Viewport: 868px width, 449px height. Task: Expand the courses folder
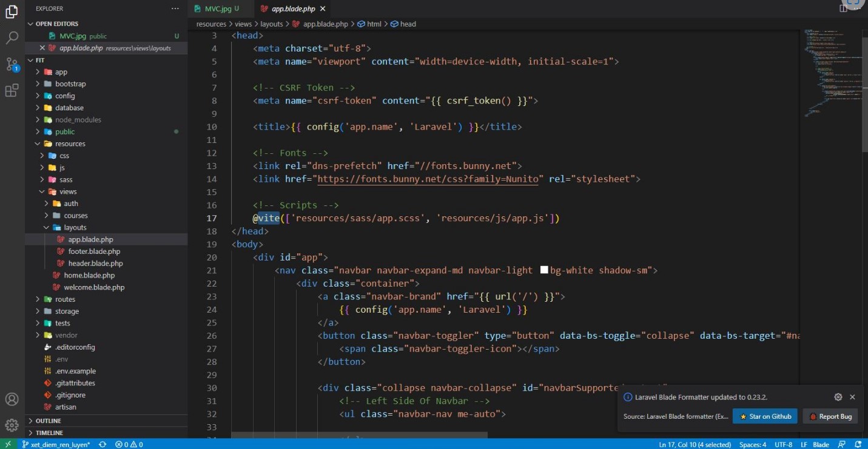[x=75, y=215]
